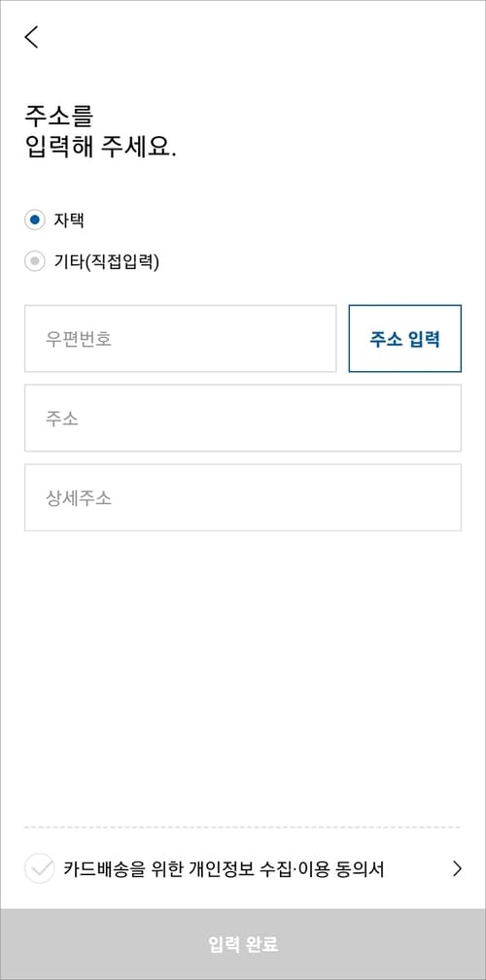Screen dimensions: 486x980
Task: Tick the consent checkmark circle for 카드배송
Action: click(40, 868)
